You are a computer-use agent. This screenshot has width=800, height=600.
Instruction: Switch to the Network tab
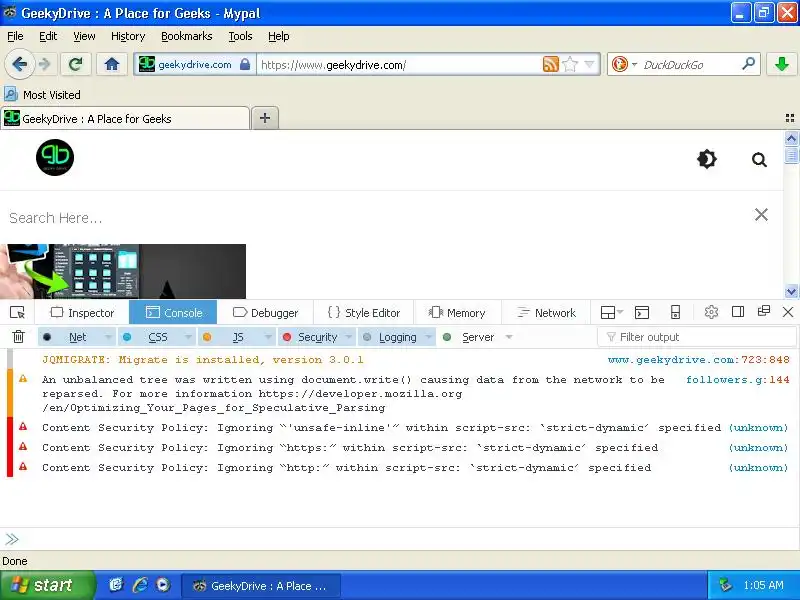[x=546, y=313]
